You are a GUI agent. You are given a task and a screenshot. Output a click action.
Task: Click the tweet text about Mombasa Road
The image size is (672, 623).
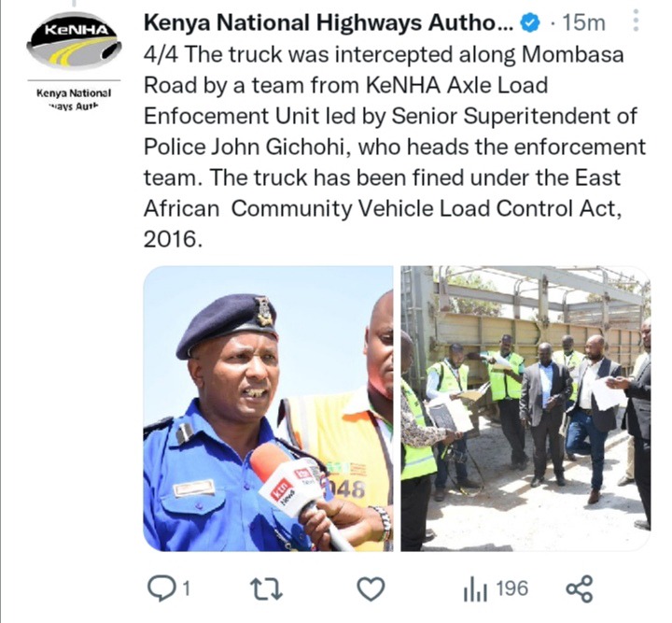click(394, 147)
